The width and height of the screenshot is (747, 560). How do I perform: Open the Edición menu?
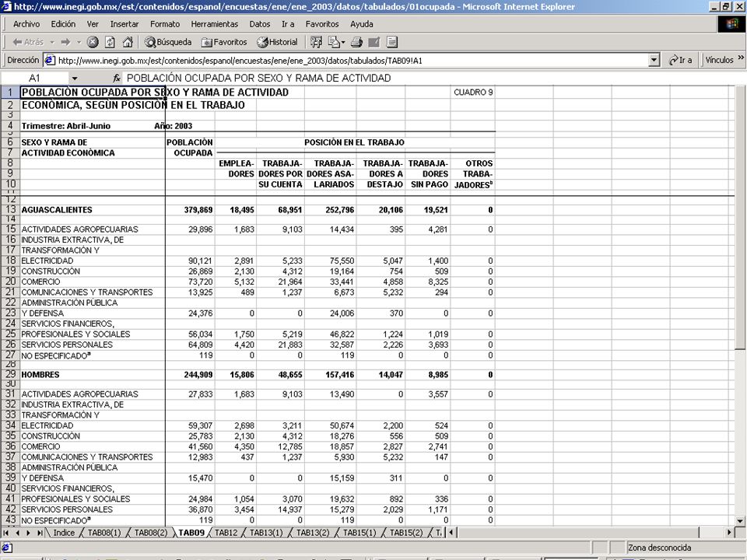(63, 24)
